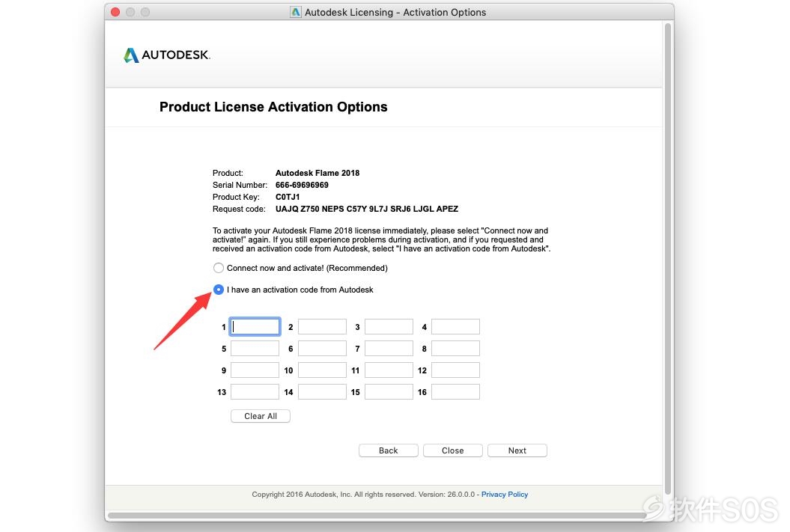Close the window with red button
This screenshot has width=790, height=532.
coord(115,12)
